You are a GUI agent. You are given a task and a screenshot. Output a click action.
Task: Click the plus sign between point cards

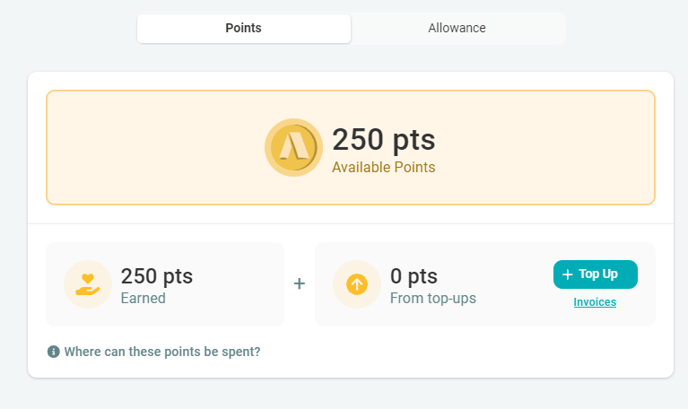click(299, 284)
